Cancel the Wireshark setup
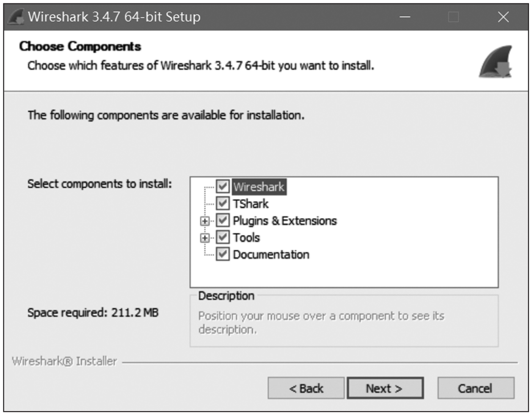Screen dimensions: 532x417 tap(475, 388)
